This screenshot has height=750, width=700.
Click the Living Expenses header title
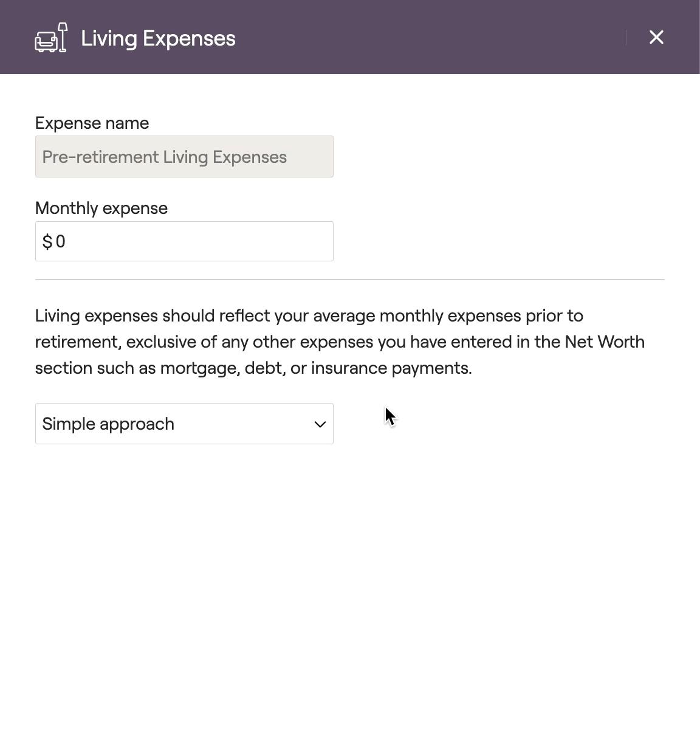click(158, 38)
